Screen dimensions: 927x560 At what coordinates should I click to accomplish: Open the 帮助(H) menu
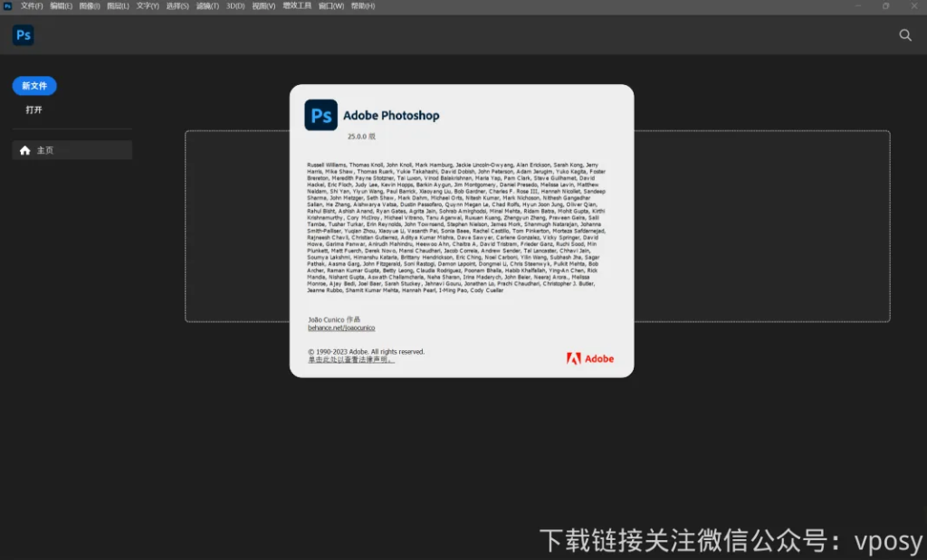pos(363,6)
